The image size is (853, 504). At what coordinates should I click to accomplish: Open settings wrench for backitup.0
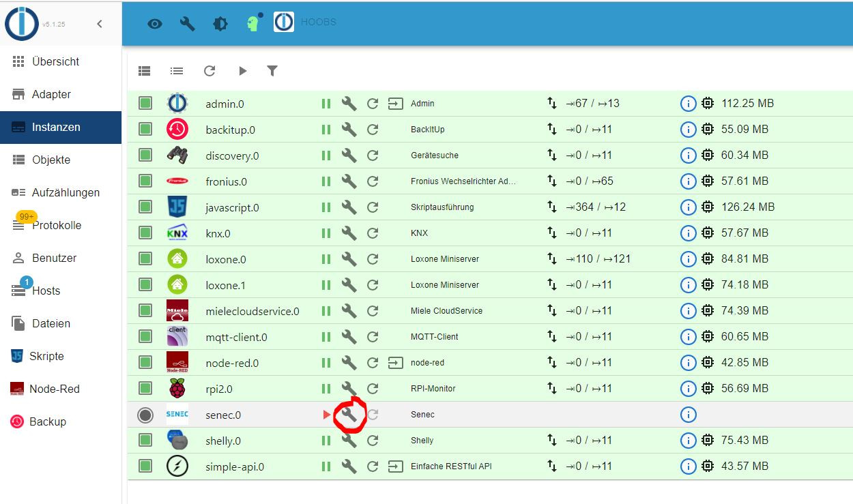[x=349, y=130]
